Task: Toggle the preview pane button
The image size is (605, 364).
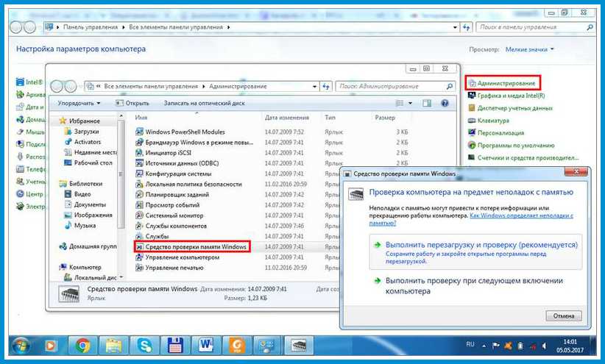Action: coord(427,103)
